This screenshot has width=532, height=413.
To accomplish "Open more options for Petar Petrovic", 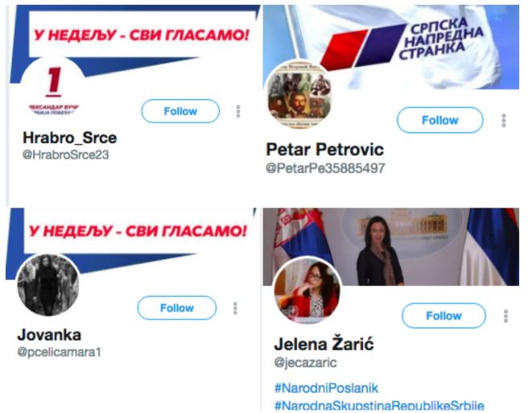I will click(504, 121).
